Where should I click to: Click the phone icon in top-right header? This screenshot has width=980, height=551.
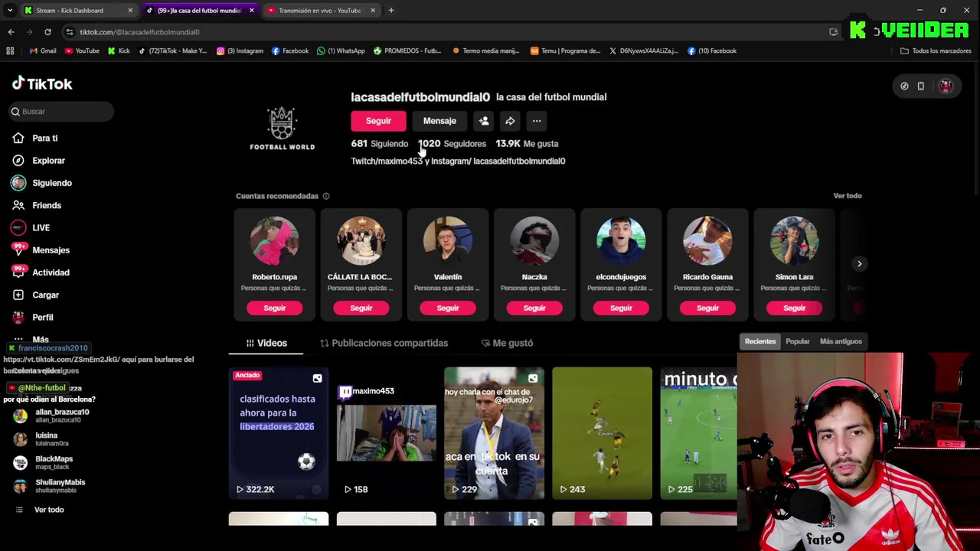coord(921,86)
